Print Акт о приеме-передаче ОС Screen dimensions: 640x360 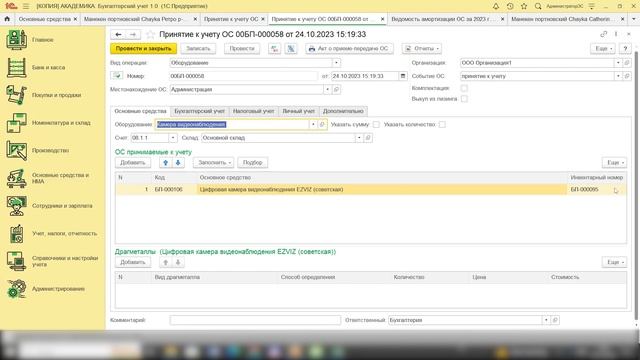(349, 49)
